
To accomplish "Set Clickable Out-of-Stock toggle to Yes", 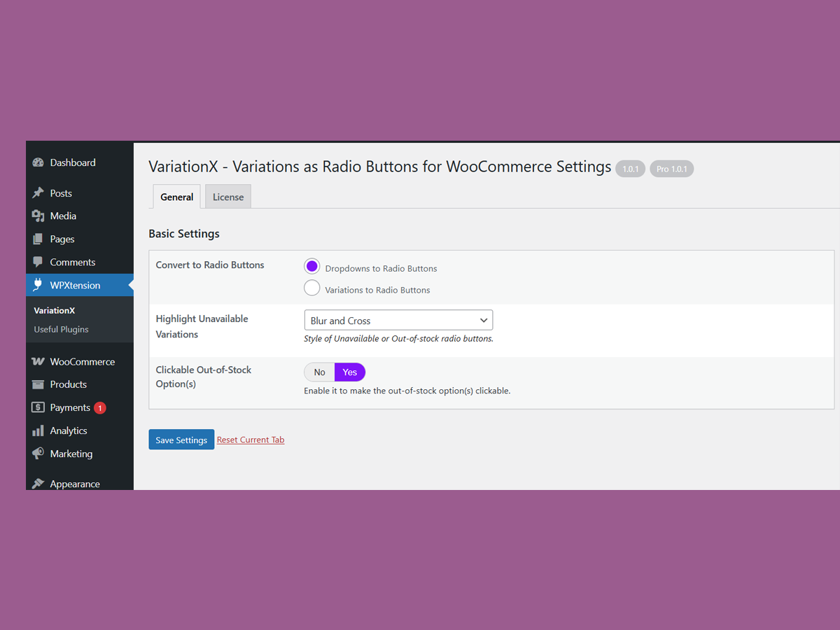I will click(349, 372).
